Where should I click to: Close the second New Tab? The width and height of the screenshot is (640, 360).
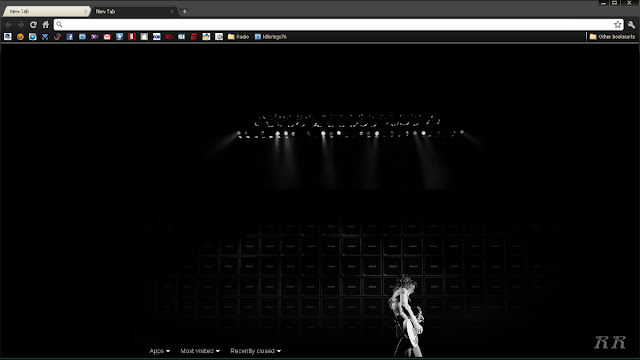(x=171, y=11)
